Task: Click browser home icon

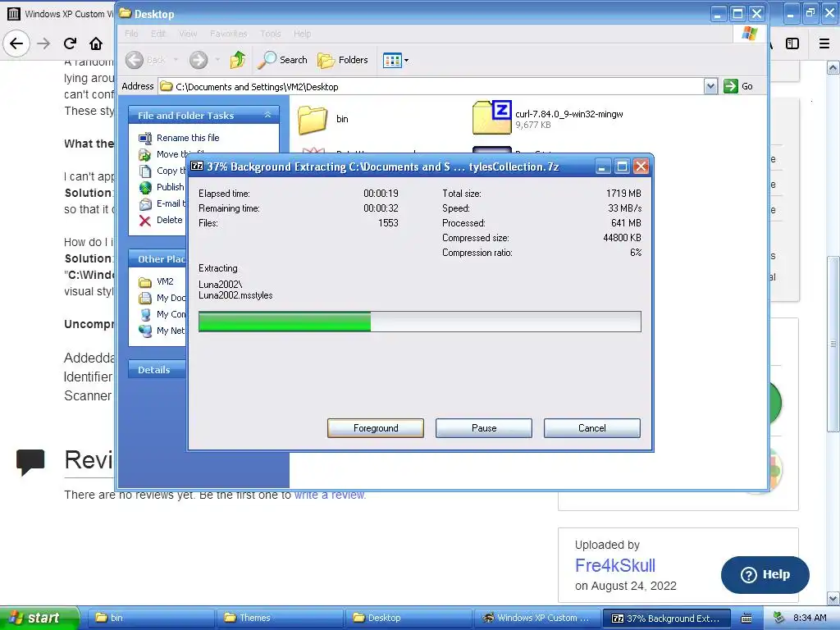Action: point(96,43)
